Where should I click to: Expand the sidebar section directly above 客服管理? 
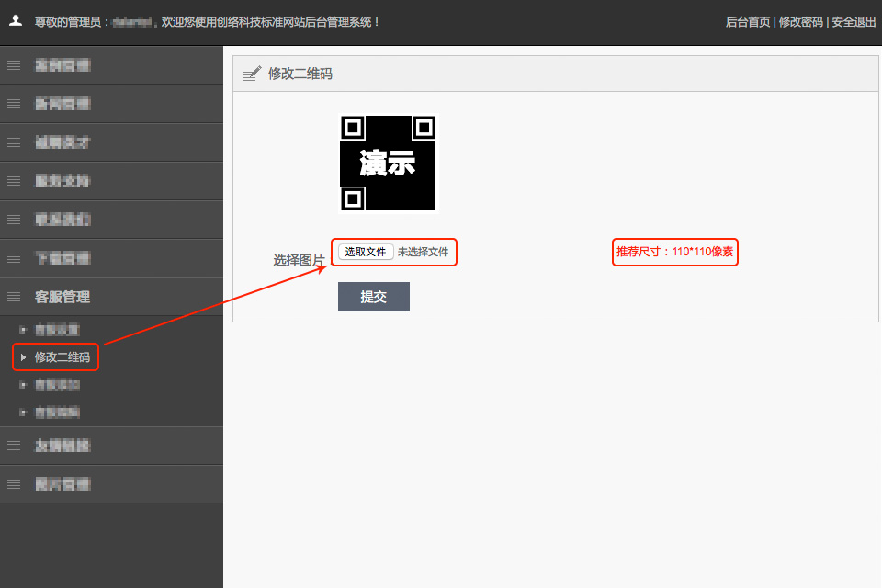[x=62, y=258]
